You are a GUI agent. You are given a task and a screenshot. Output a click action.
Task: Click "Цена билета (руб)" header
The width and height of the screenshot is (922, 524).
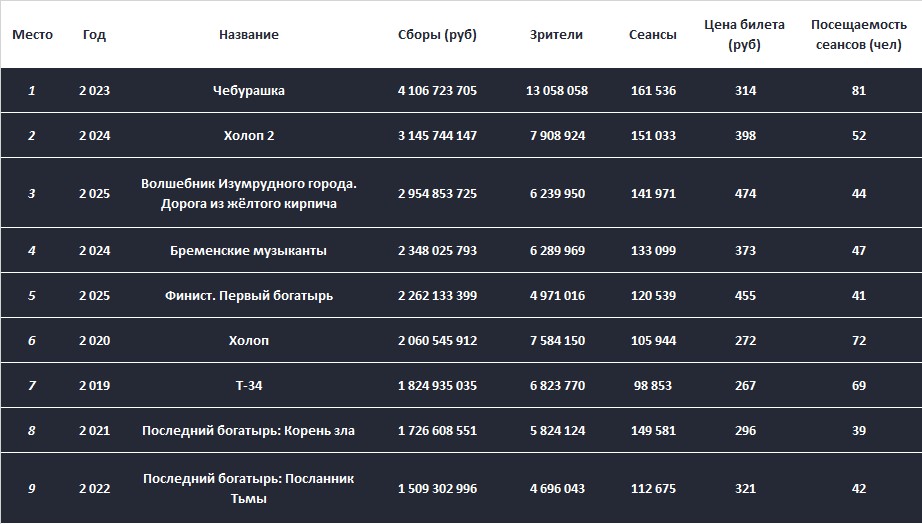pos(744,35)
